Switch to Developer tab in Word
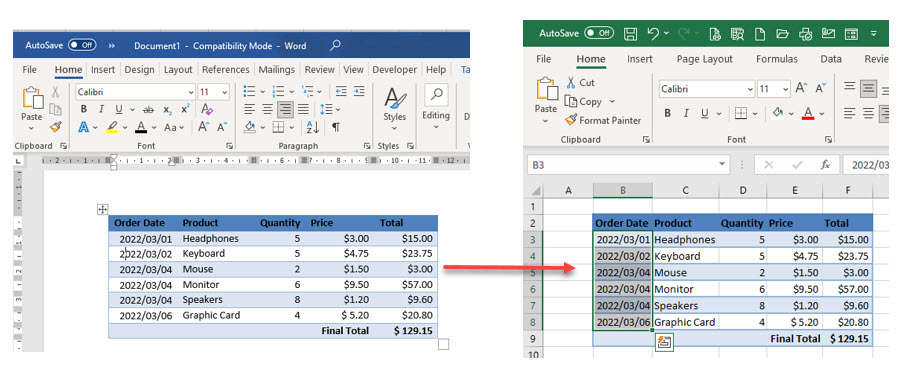Viewport: 899px width, 377px height. 394,69
